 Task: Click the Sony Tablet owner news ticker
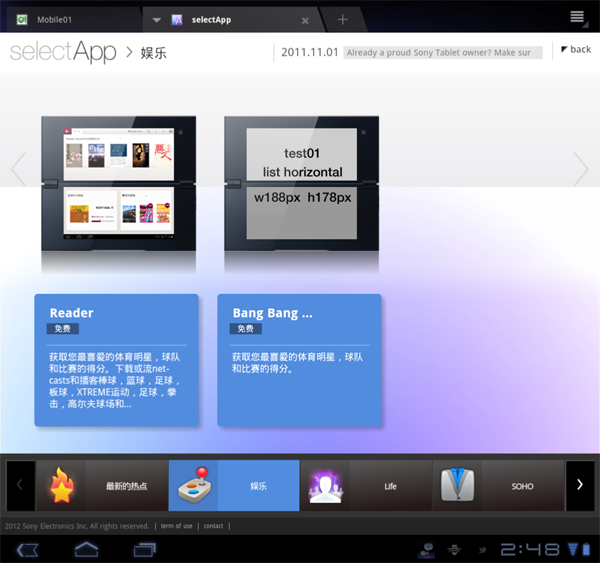coord(443,52)
